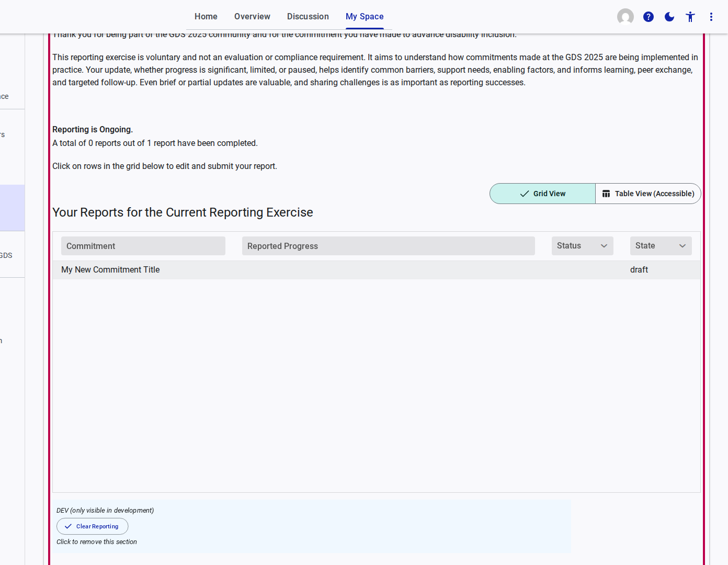
Task: Open the GDS item in the left sidebar
Action: [x=7, y=255]
